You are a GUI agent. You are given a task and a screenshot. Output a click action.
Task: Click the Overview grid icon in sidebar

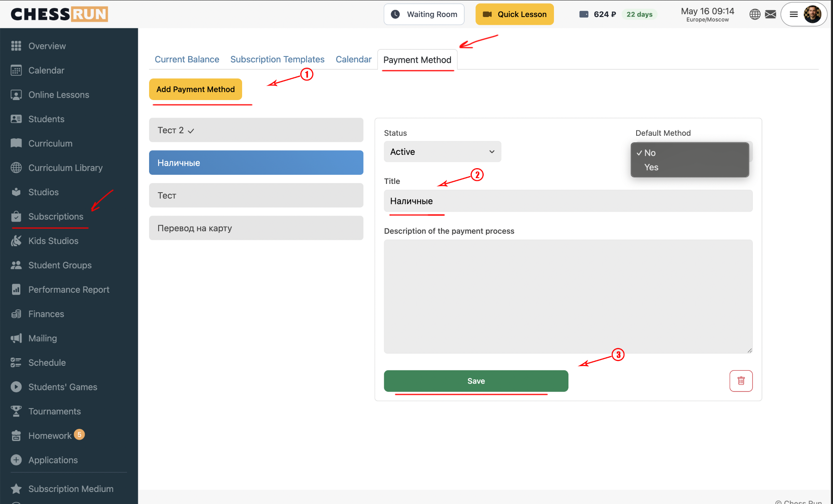(x=16, y=46)
